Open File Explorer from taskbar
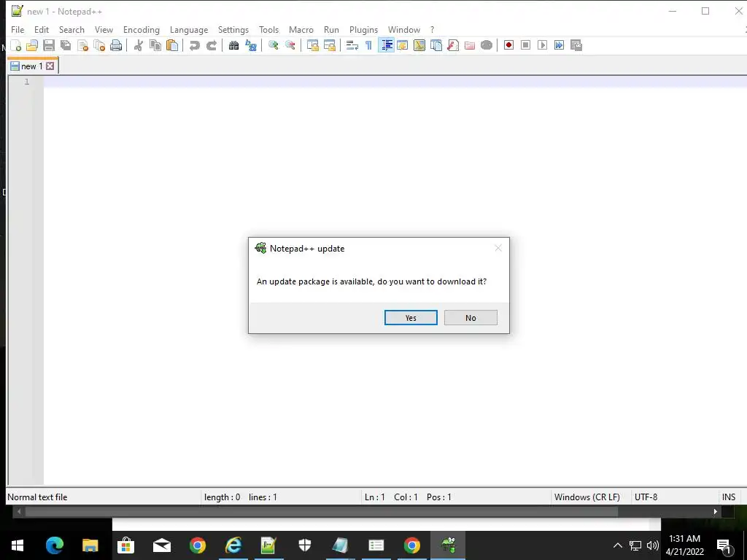The height and width of the screenshot is (560, 747). [x=90, y=545]
